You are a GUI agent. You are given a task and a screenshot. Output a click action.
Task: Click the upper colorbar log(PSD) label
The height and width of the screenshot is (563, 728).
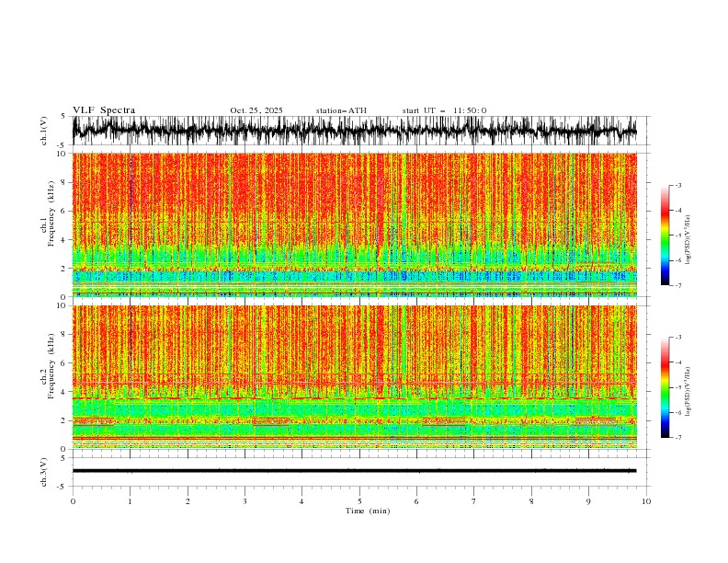tap(689, 240)
